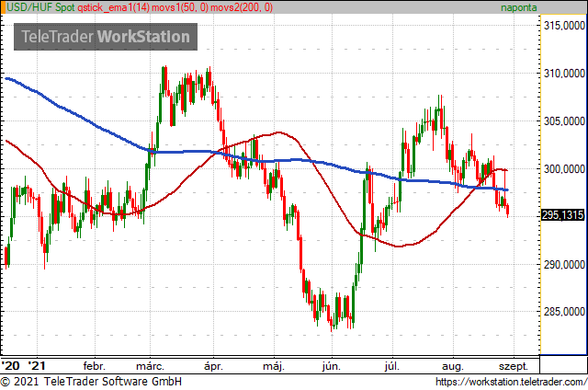Viewport: 588px width, 390px height.
Task: Click the 310,0000 price axis label
Action: click(564, 74)
